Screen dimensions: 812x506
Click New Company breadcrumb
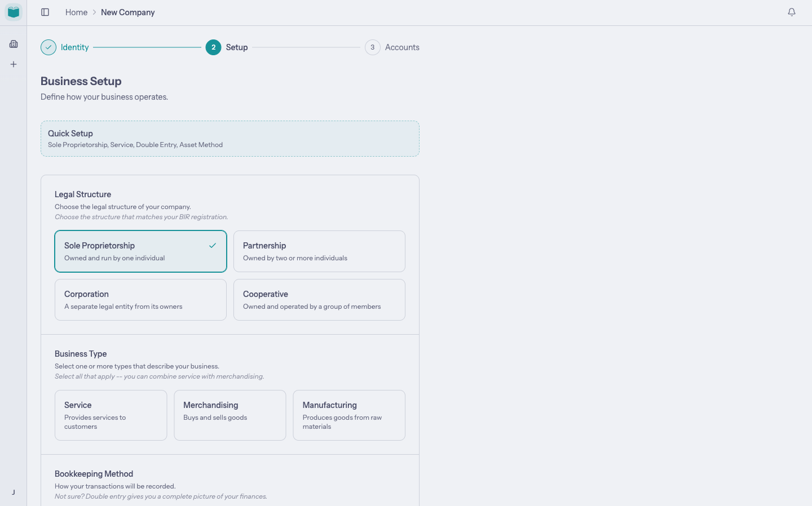pos(127,12)
